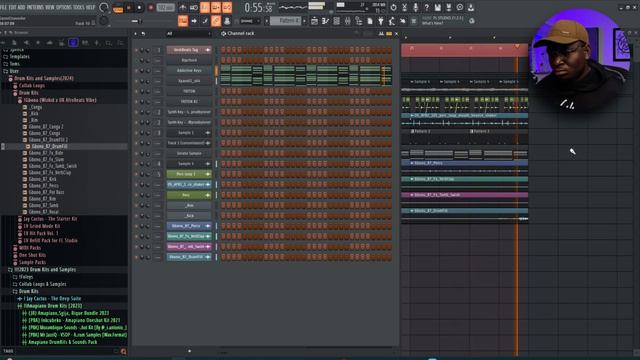The height and width of the screenshot is (360, 640).
Task: Click the save project disk icon
Action: (x=437, y=7)
